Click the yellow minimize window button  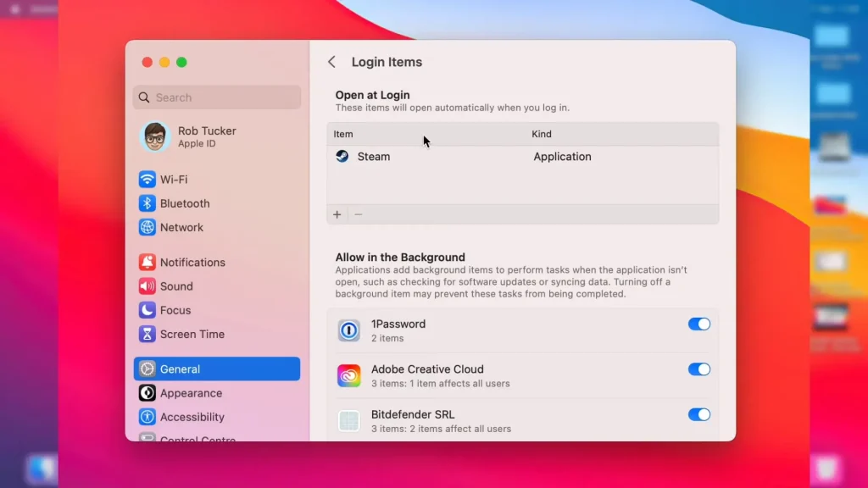[x=164, y=62]
